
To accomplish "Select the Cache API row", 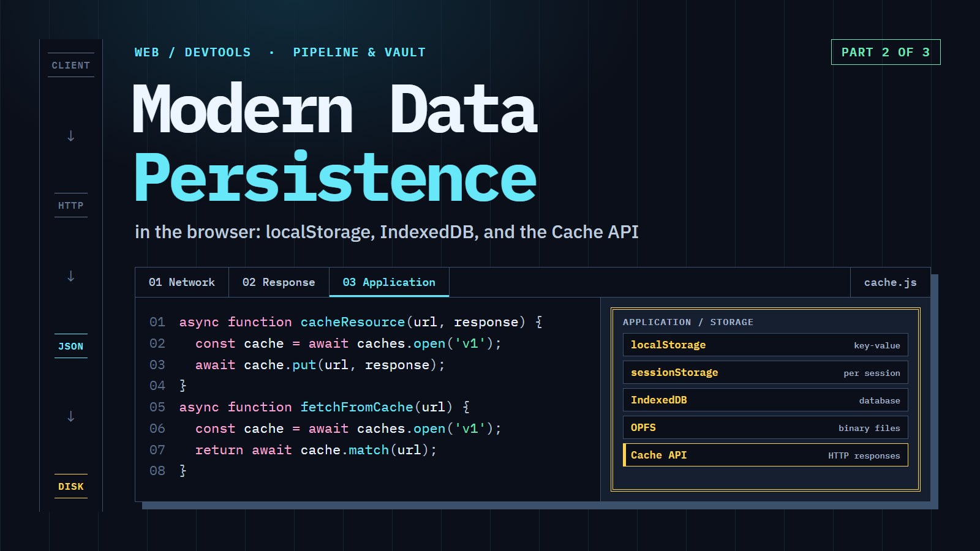I will 766,455.
